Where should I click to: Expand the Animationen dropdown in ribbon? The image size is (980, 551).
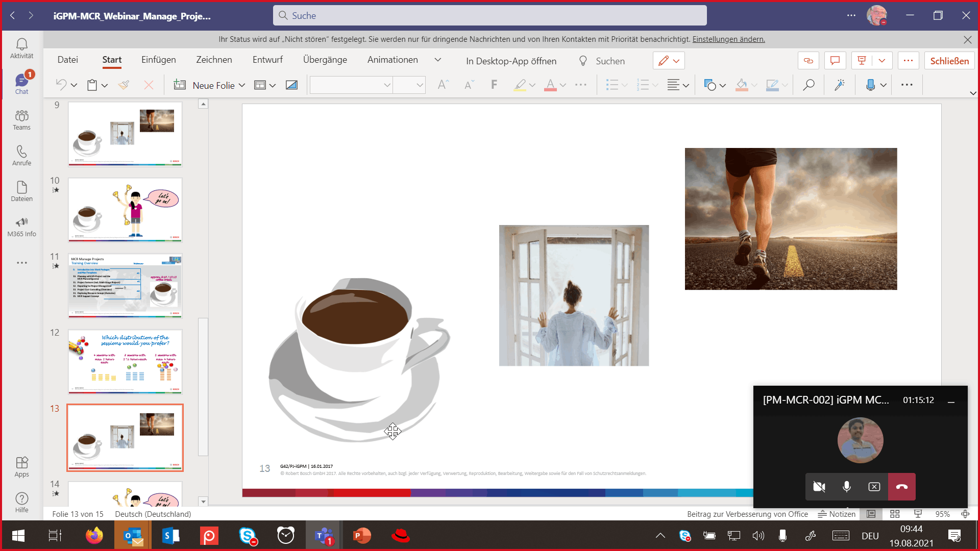(438, 61)
